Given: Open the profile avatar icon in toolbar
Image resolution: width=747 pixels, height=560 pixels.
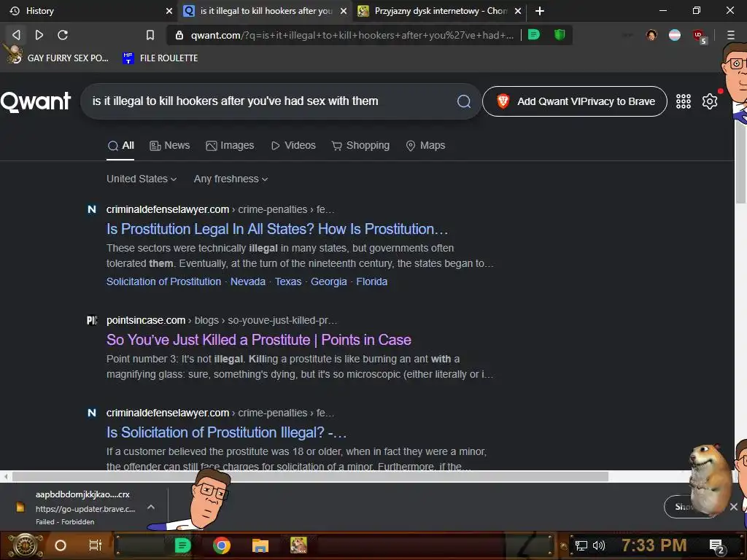Looking at the screenshot, I should point(651,35).
